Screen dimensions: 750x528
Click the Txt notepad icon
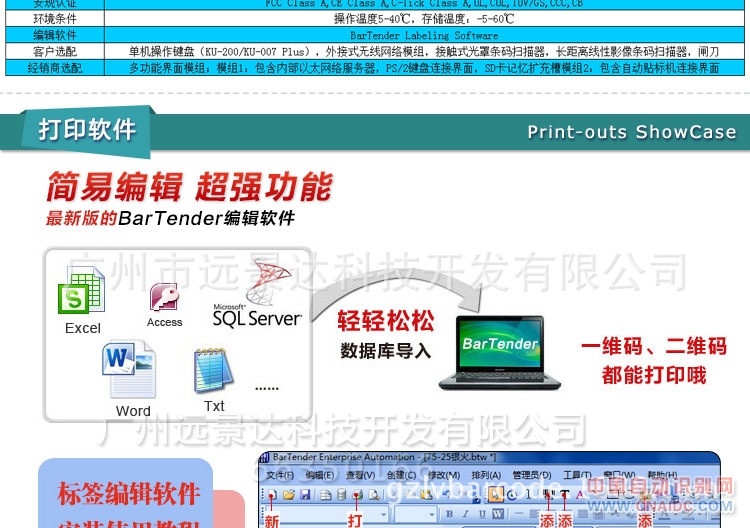213,370
